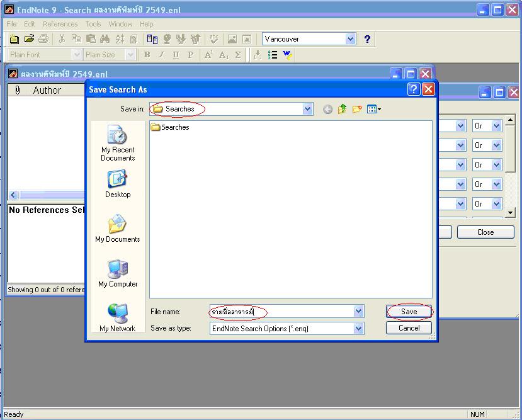Click the Insert Picture toolbar icon
The width and height of the screenshot is (522, 420).
[x=232, y=39]
